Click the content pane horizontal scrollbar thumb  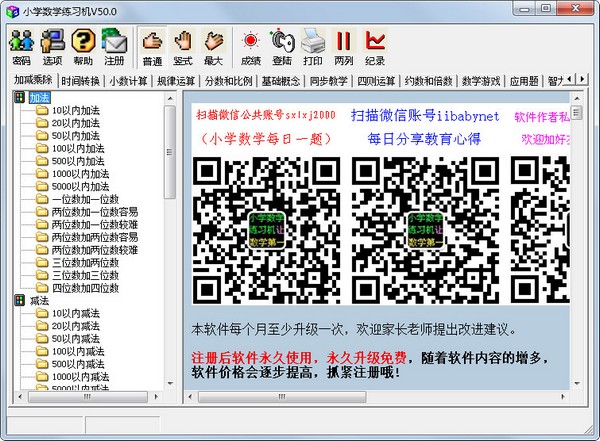coord(282,397)
